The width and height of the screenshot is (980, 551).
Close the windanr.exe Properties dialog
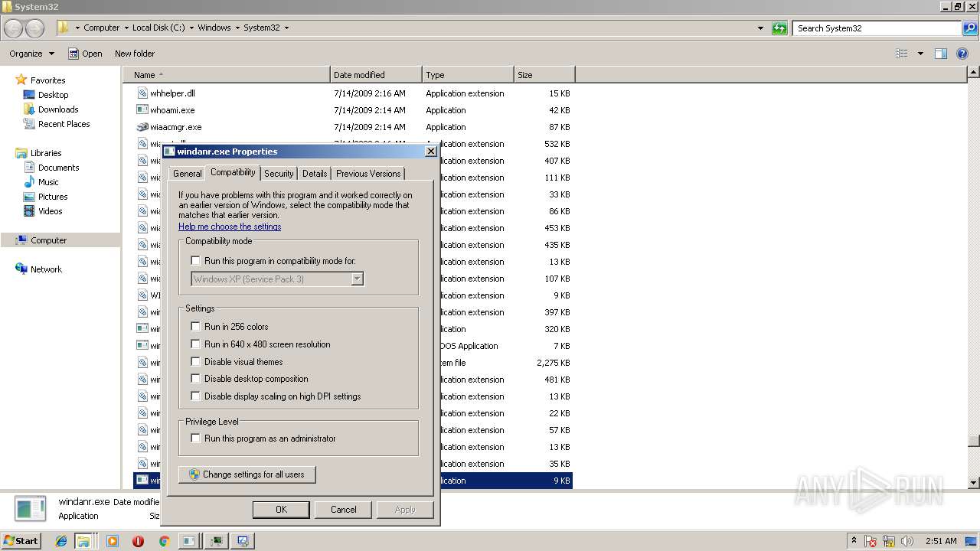point(431,152)
